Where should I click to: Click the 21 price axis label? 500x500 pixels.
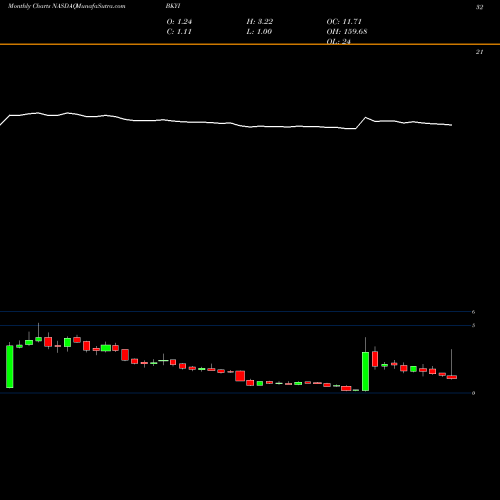click(x=479, y=52)
